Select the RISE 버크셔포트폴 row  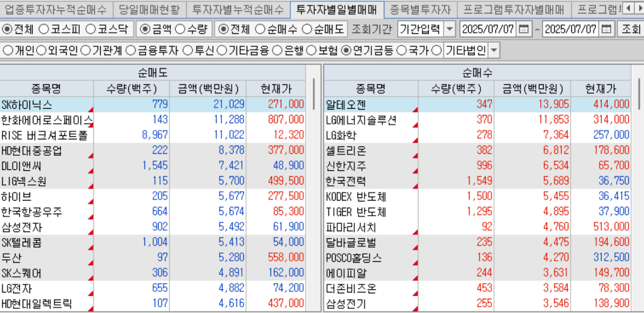(x=153, y=135)
